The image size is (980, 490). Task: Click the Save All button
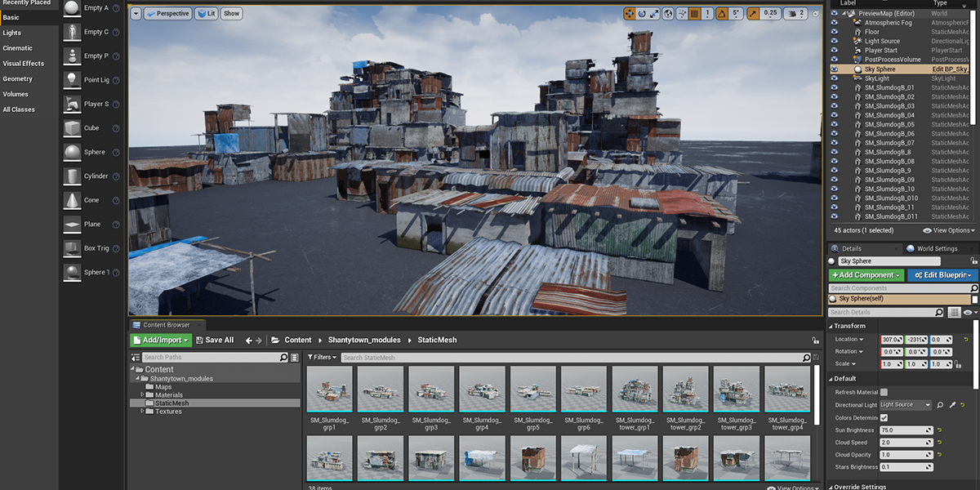pos(214,341)
